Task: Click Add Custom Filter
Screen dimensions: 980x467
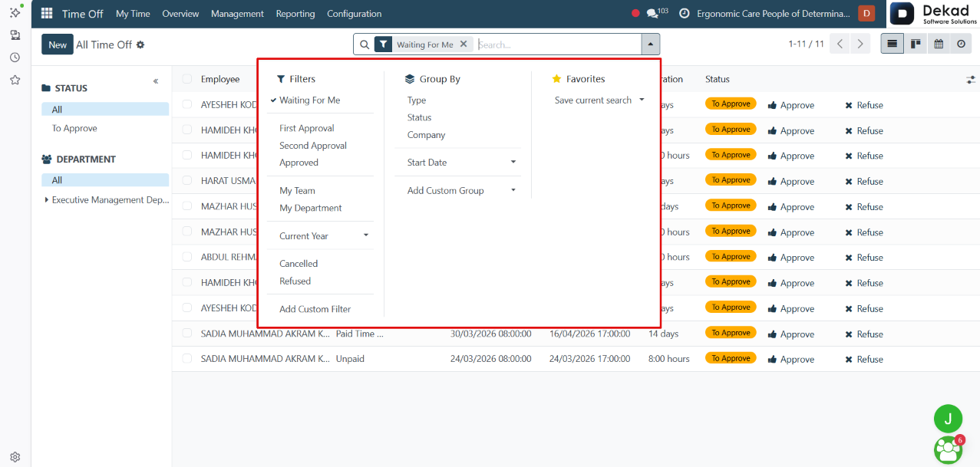Action: point(315,309)
